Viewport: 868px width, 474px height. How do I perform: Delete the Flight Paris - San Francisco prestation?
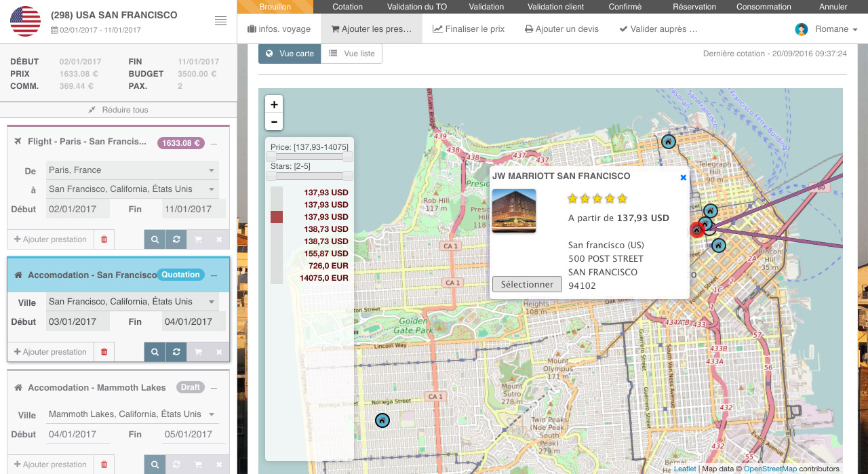point(104,239)
